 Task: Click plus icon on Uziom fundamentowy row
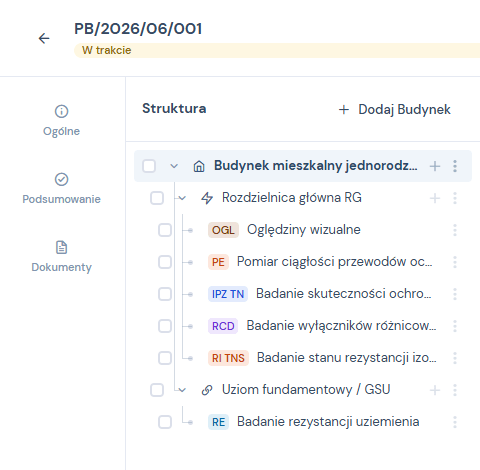435,390
